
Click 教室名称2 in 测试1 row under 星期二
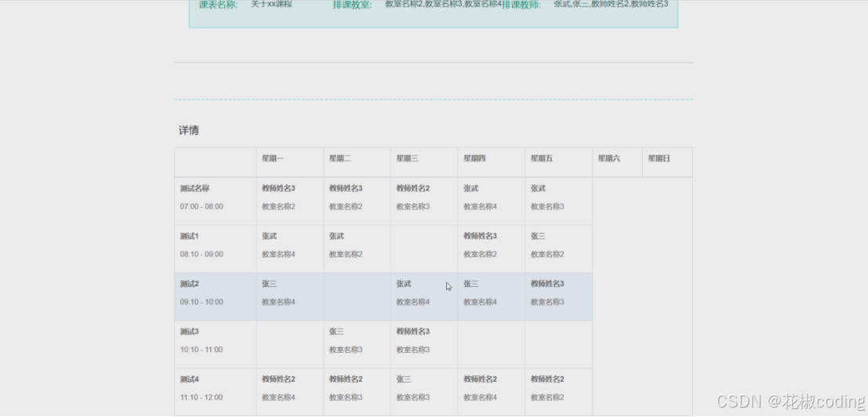tap(346, 255)
